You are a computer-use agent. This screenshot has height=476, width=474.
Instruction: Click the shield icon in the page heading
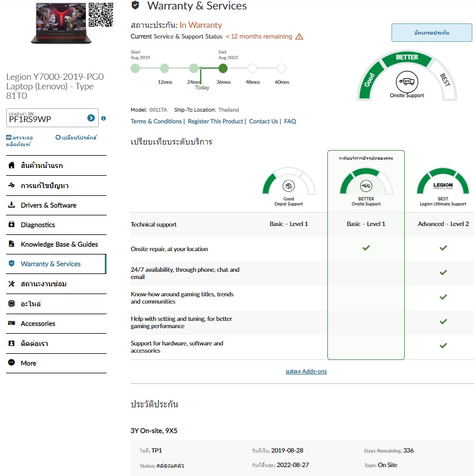pos(136,5)
